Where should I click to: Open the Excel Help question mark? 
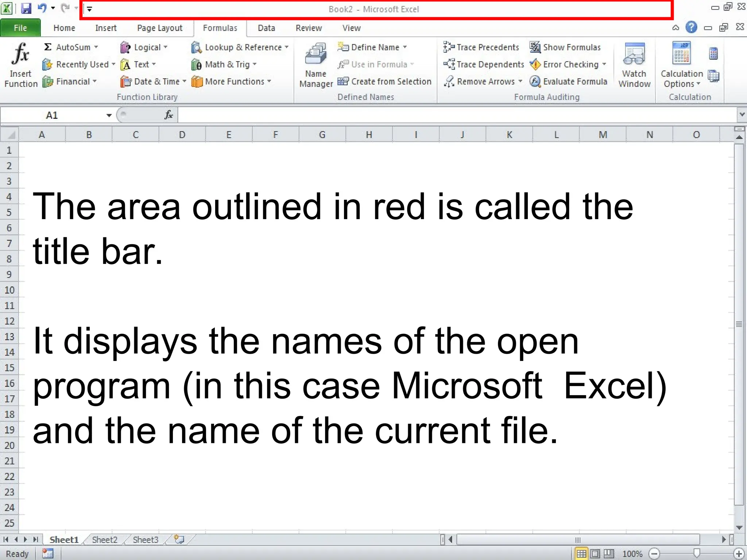click(691, 27)
